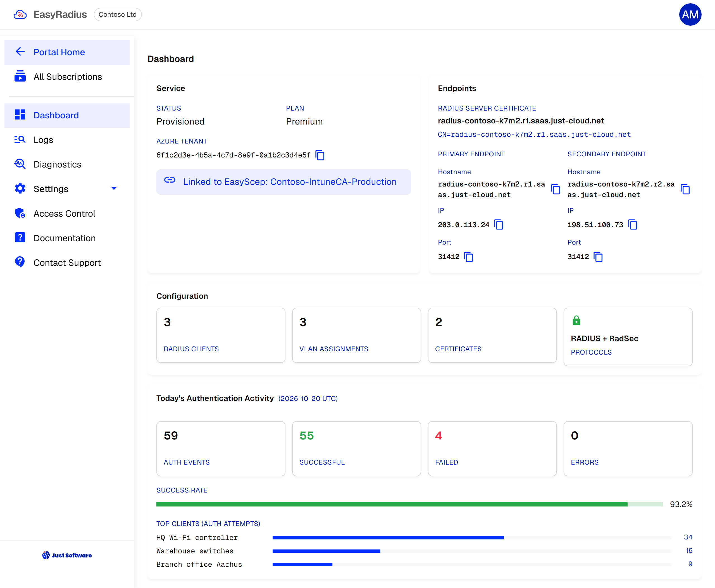Click the CN=radius-contoso certificate subject text
The width and height of the screenshot is (715, 588).
coord(534,135)
